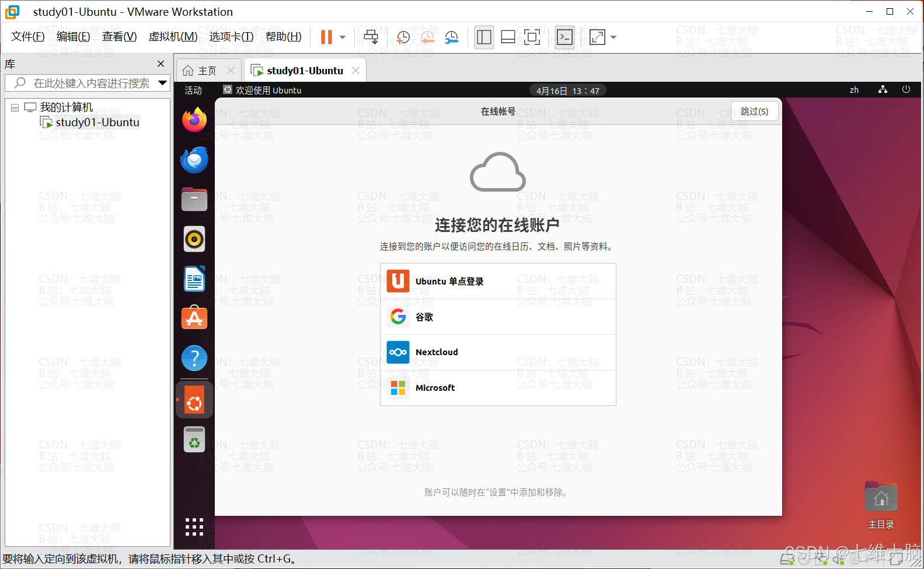Take a snapshot of the virtual machine
This screenshot has height=569, width=924.
(x=403, y=37)
